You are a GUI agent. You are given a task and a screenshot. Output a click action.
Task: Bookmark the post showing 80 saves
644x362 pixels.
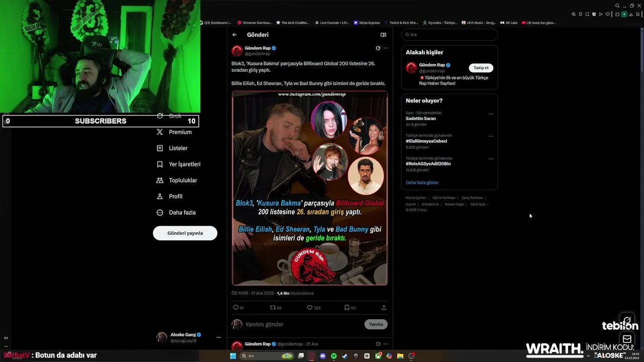click(x=350, y=308)
